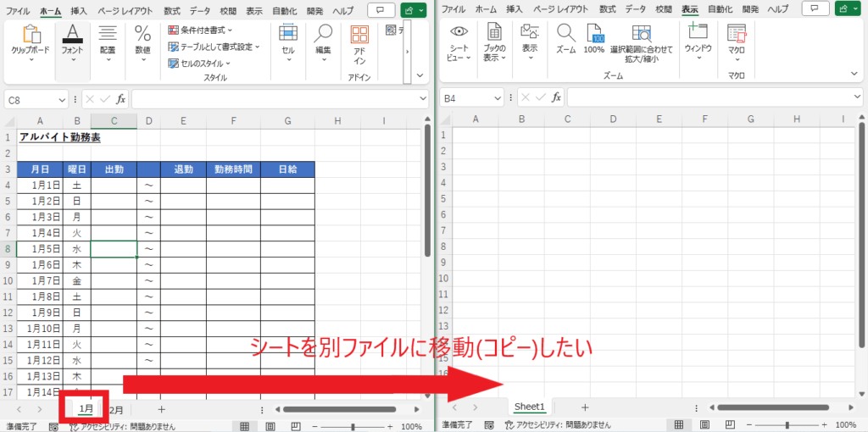Add new sheet in right window
The height and width of the screenshot is (432, 868).
tap(585, 407)
